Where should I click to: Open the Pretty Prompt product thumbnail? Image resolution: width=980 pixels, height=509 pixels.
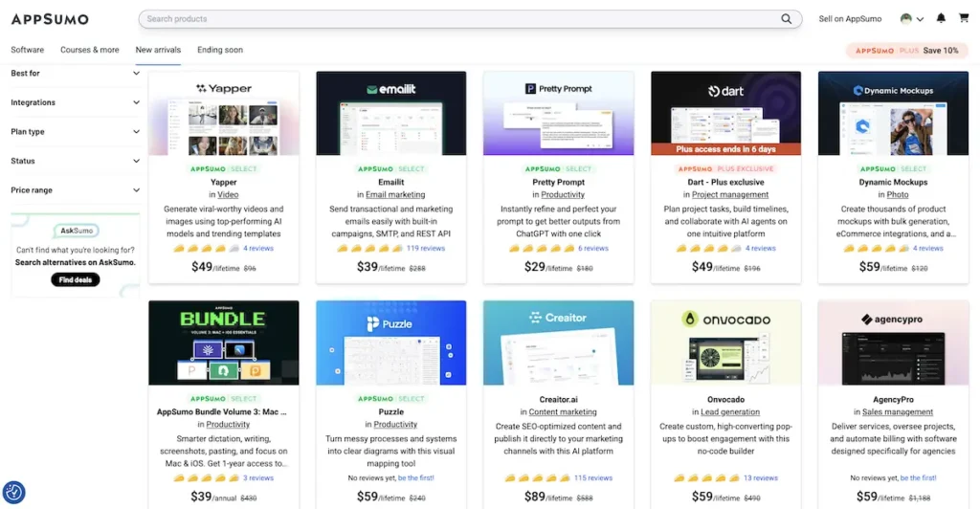point(558,113)
